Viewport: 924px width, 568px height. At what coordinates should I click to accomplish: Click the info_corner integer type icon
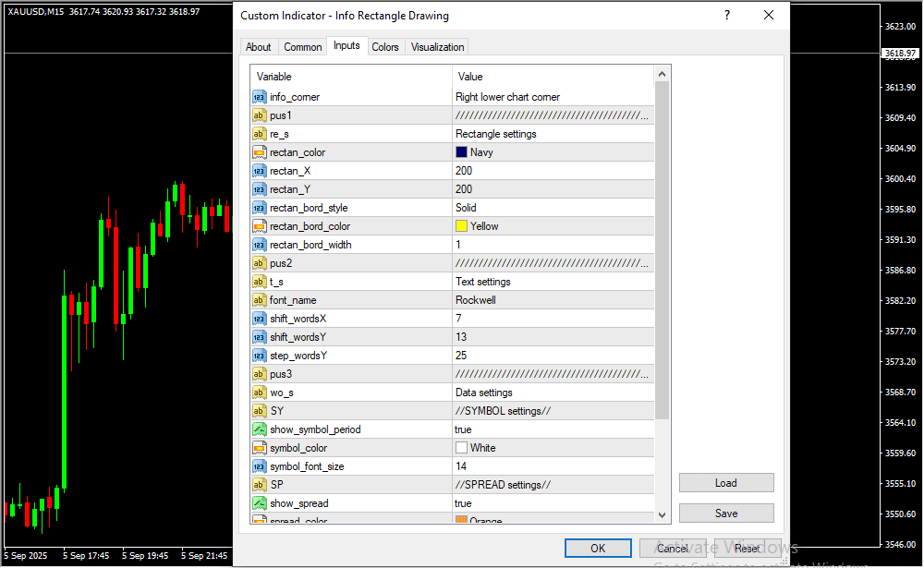point(259,97)
